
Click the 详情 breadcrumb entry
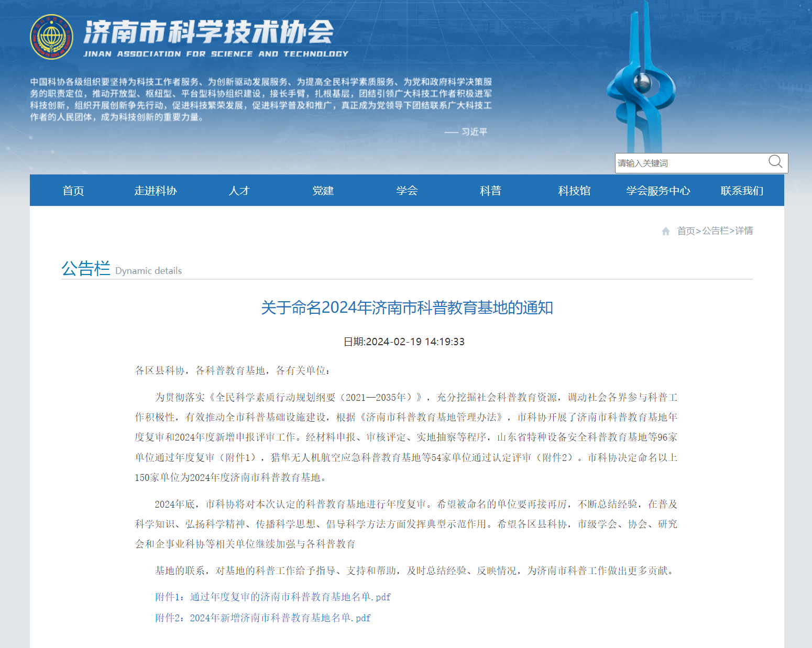[745, 230]
